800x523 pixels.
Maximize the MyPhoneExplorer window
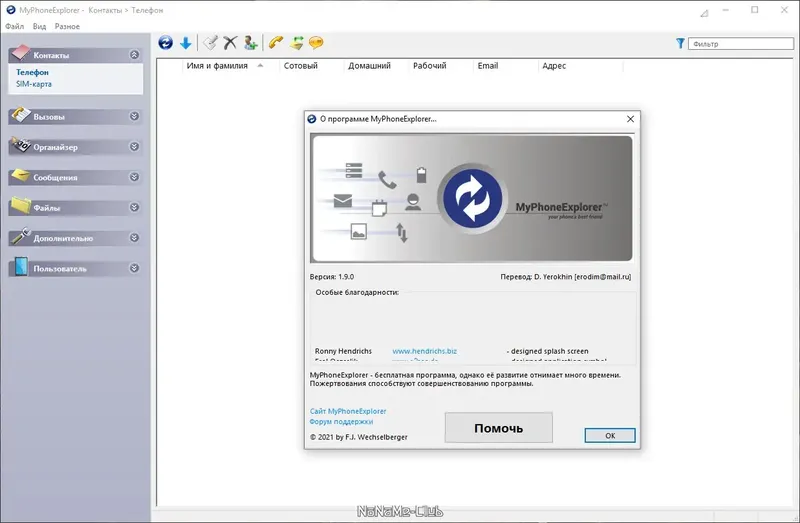point(755,10)
